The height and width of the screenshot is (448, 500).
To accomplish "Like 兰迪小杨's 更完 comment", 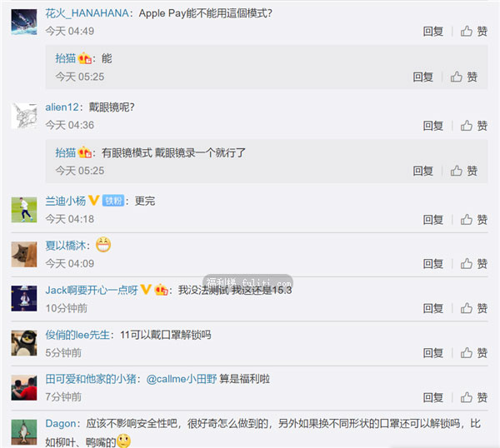I will [x=473, y=220].
